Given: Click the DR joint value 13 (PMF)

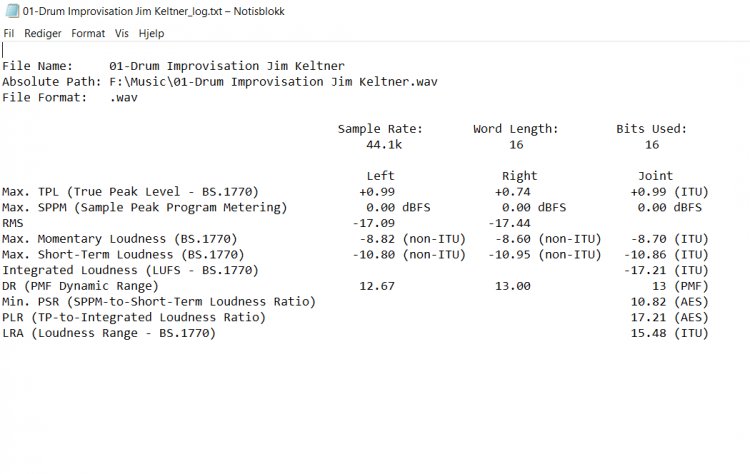Looking at the screenshot, I should (680, 286).
